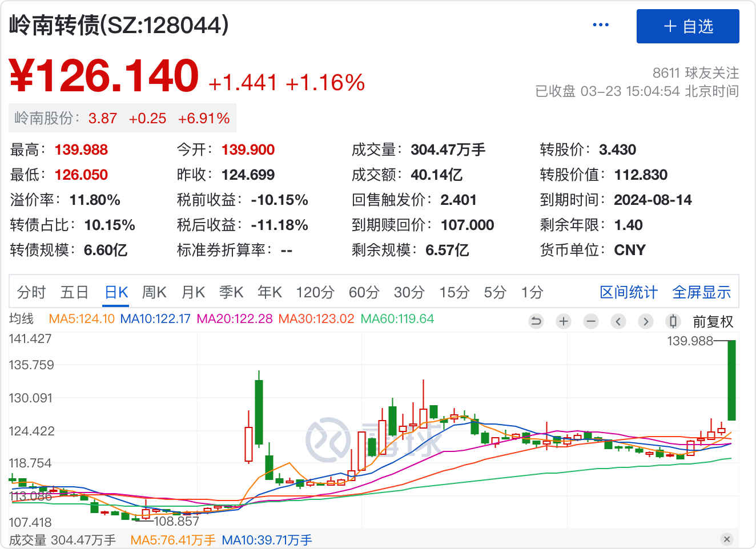Select the 1分 one-minute tab
756x549 pixels.
(x=532, y=292)
